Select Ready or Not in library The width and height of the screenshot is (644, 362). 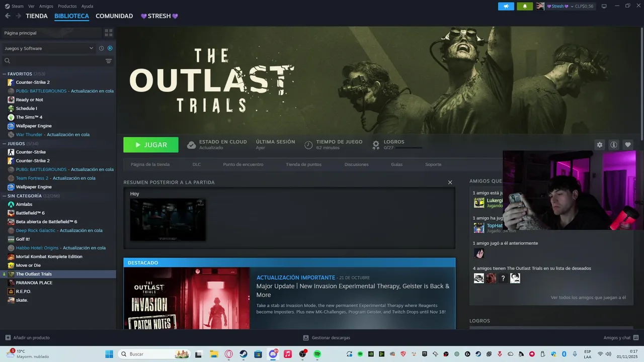click(x=29, y=100)
